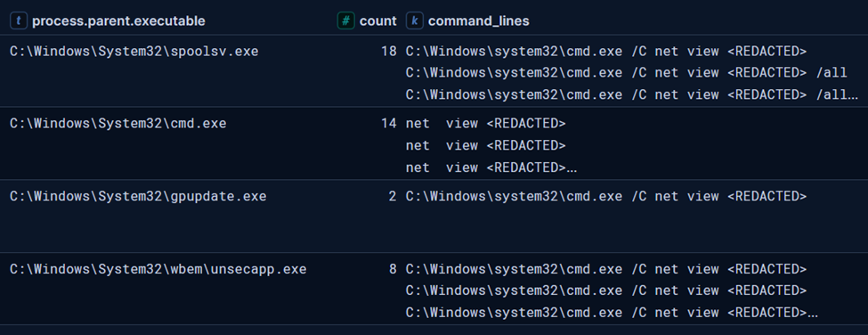This screenshot has width=868, height=335.
Task: Click the keyword type icon beside command_lines
Action: [x=415, y=21]
